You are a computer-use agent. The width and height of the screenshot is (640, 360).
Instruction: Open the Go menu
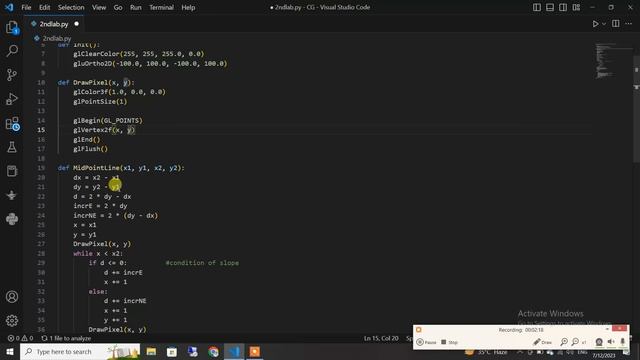(118, 7)
